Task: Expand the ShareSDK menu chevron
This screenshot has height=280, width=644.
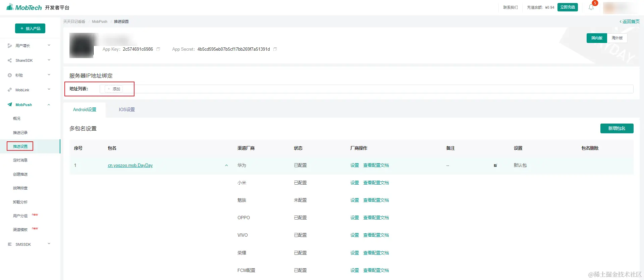Action: [49, 60]
